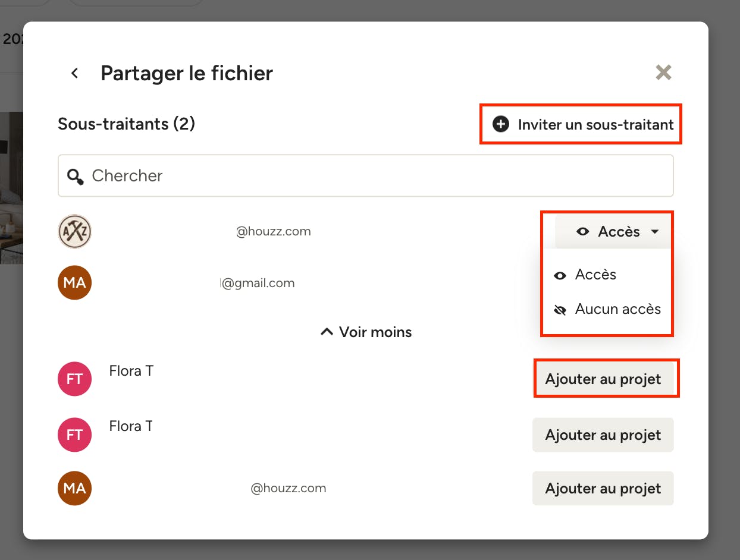Image resolution: width=740 pixels, height=560 pixels.
Task: Open the Accès dropdown caret
Action: coord(655,232)
